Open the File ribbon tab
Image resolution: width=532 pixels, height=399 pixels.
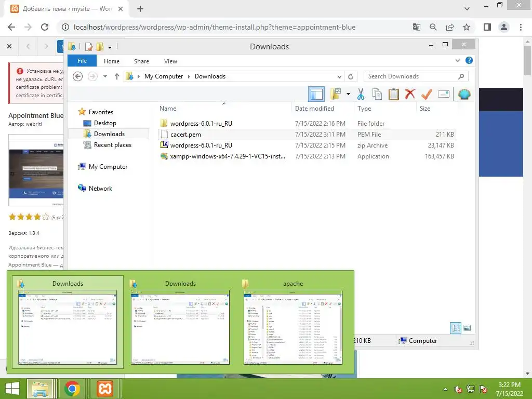[82, 61]
